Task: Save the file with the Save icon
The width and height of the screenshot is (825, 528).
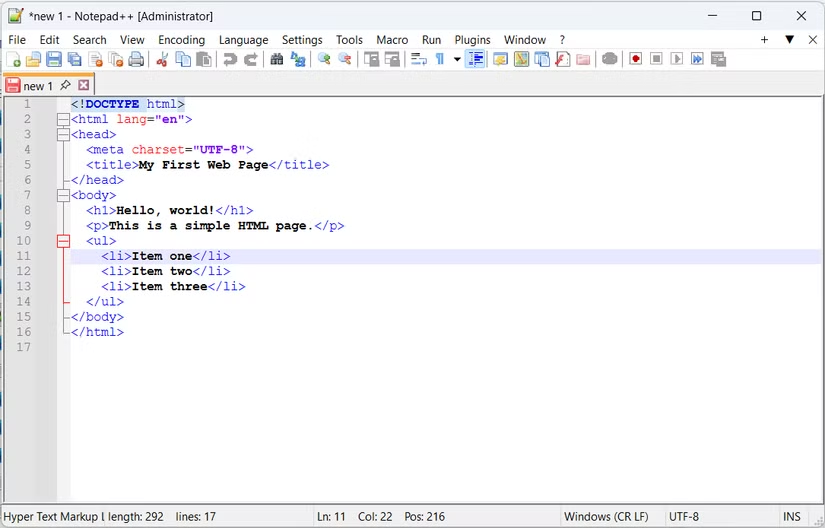Action: (x=54, y=60)
